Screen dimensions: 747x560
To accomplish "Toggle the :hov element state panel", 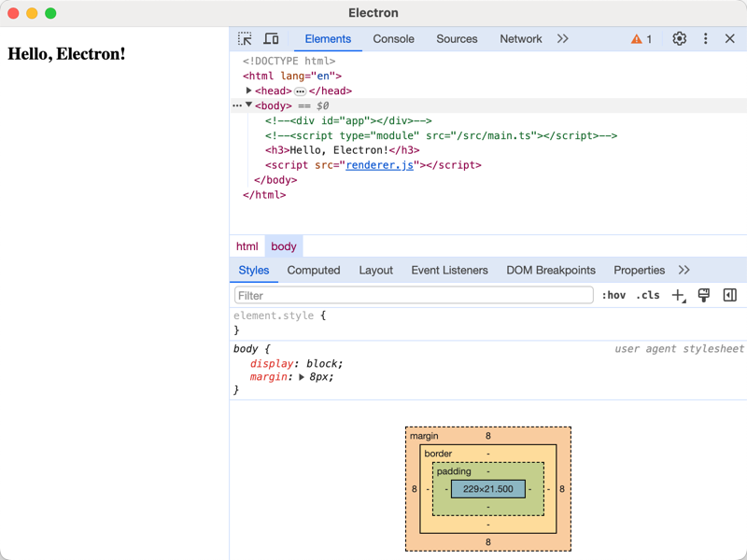I will pyautogui.click(x=613, y=296).
